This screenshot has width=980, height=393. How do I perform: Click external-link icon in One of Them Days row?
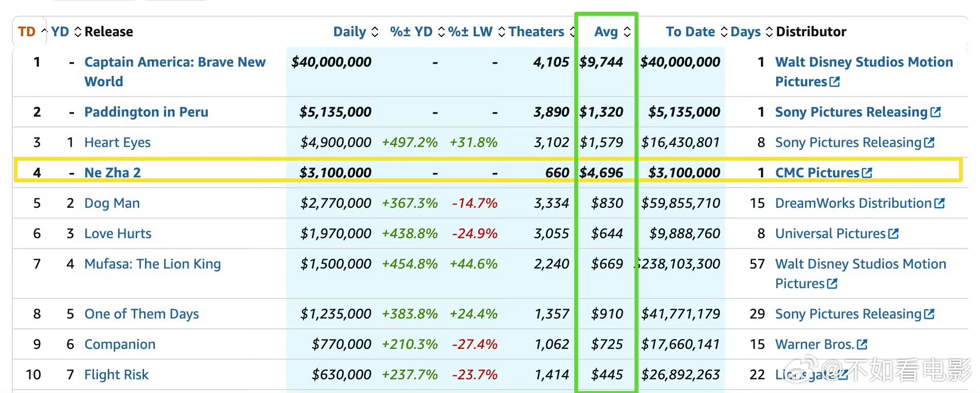point(929,314)
